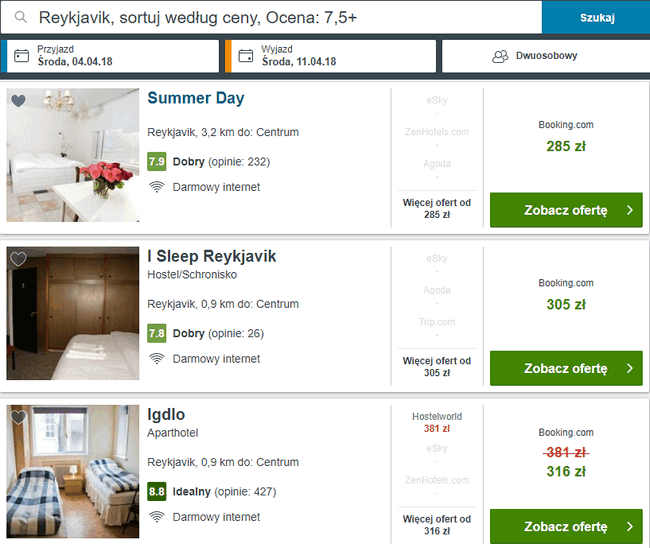Viewport: 650px width, 548px height.
Task: Toggle the favorite heart on I Sleep Reykjavik
Action: [18, 259]
